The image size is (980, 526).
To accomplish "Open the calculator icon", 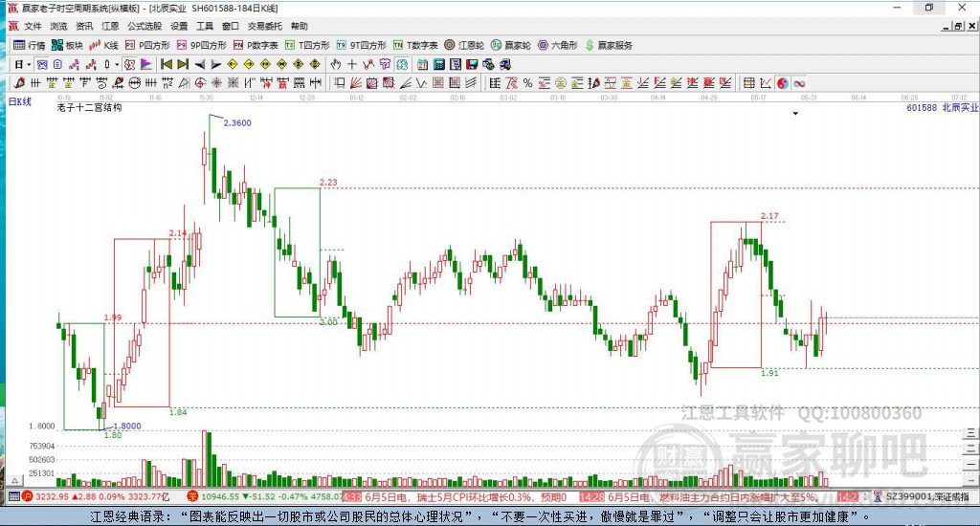I will tap(438, 64).
